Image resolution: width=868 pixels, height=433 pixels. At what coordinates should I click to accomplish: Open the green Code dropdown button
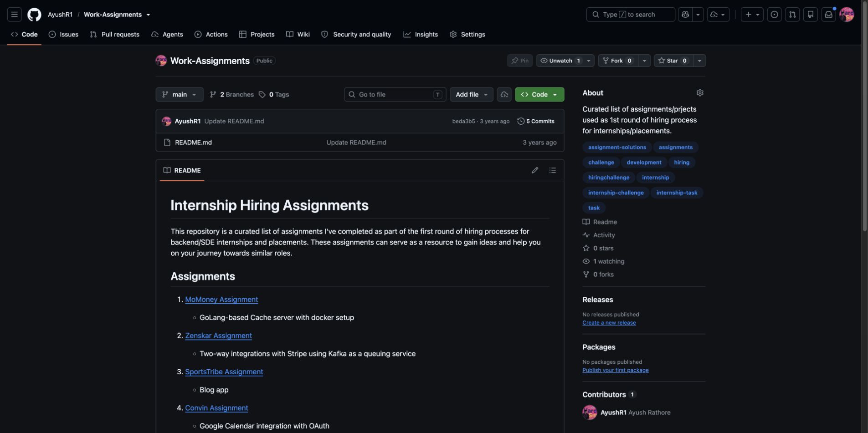point(539,95)
